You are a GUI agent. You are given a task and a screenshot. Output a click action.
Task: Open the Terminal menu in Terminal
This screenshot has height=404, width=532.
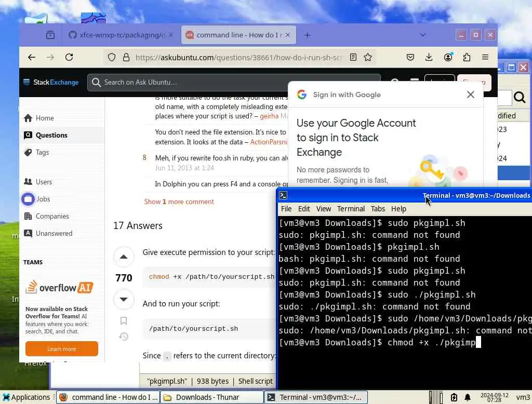click(351, 209)
